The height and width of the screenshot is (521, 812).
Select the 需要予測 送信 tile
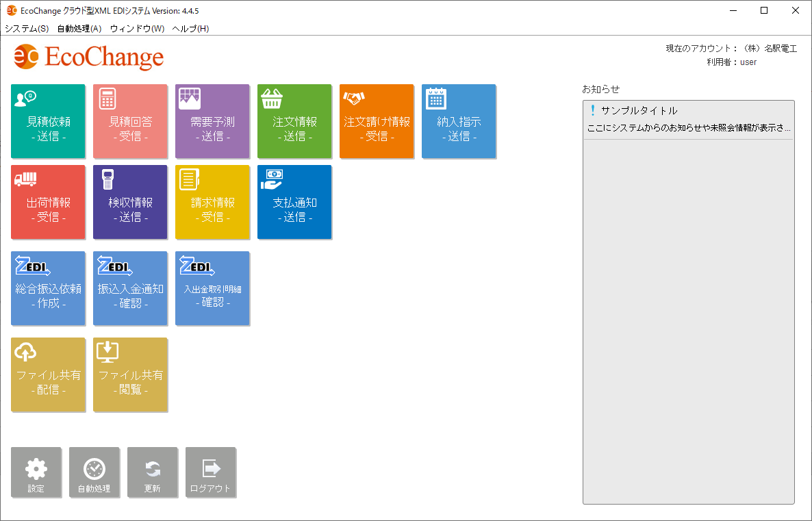tap(212, 121)
